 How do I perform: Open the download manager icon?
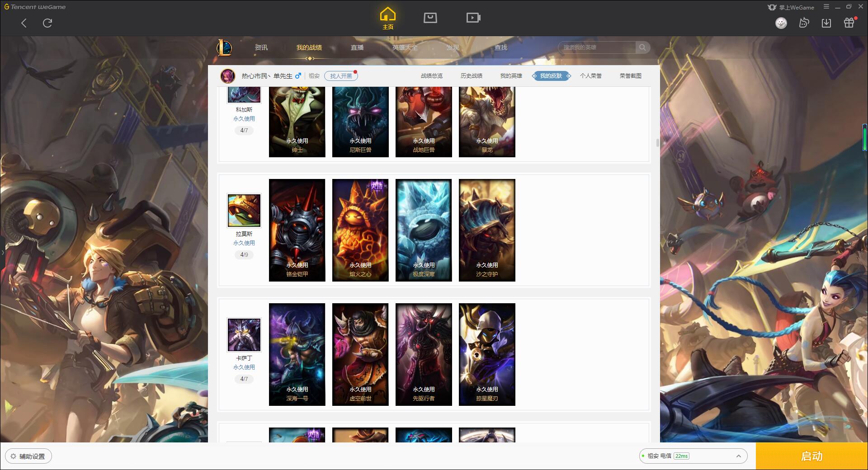pos(826,23)
